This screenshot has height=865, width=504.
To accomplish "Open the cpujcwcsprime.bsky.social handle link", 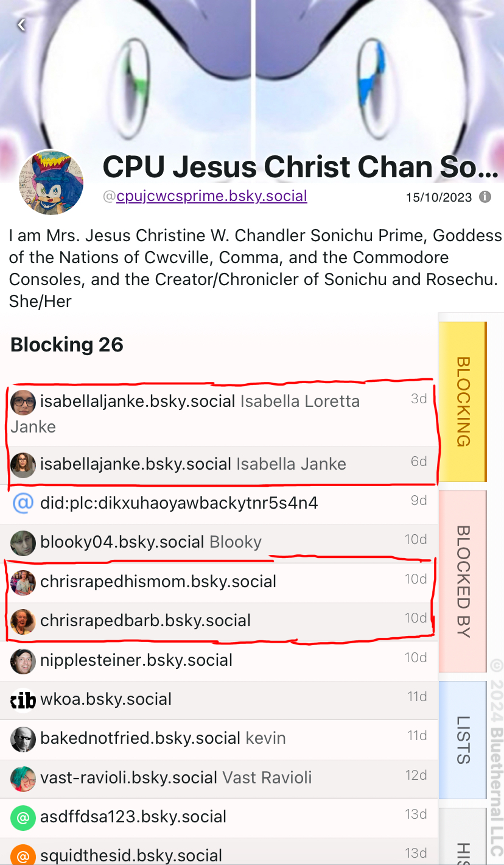I will point(212,196).
